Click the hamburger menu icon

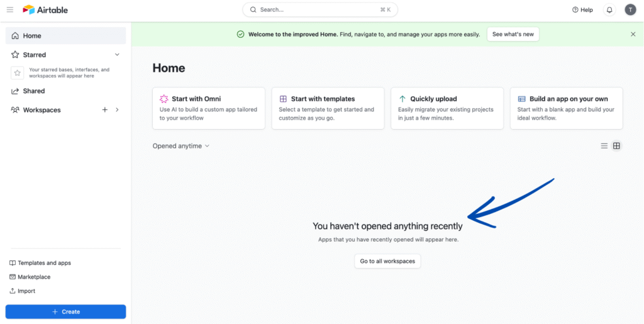[x=10, y=9]
